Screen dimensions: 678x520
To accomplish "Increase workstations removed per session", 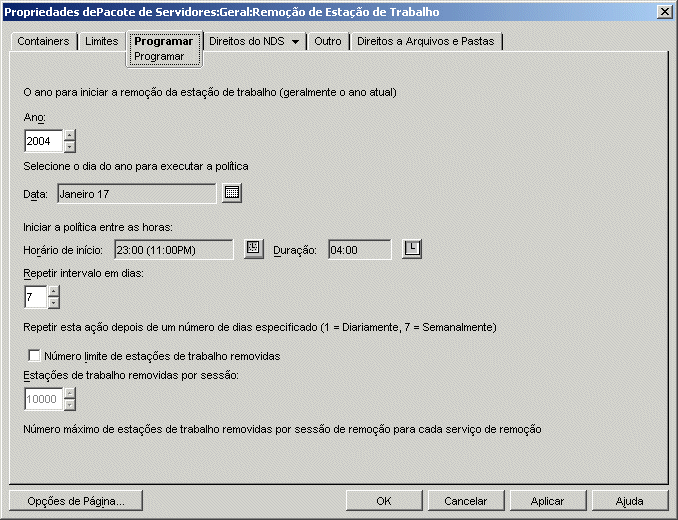I will 70,393.
